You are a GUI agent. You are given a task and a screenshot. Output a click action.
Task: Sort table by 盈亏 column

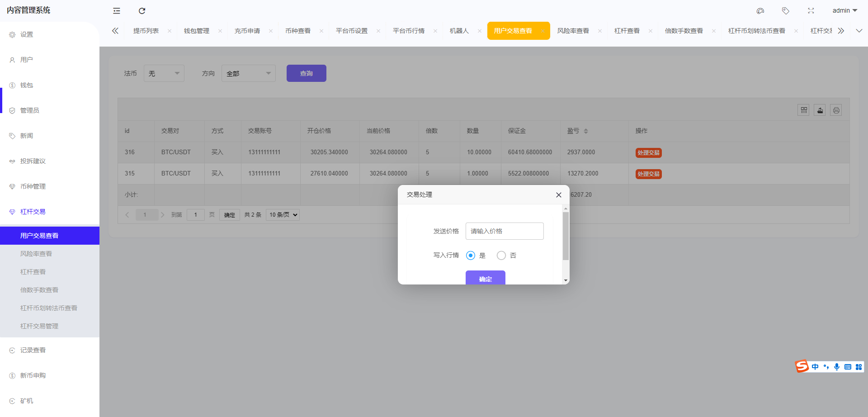pos(586,131)
